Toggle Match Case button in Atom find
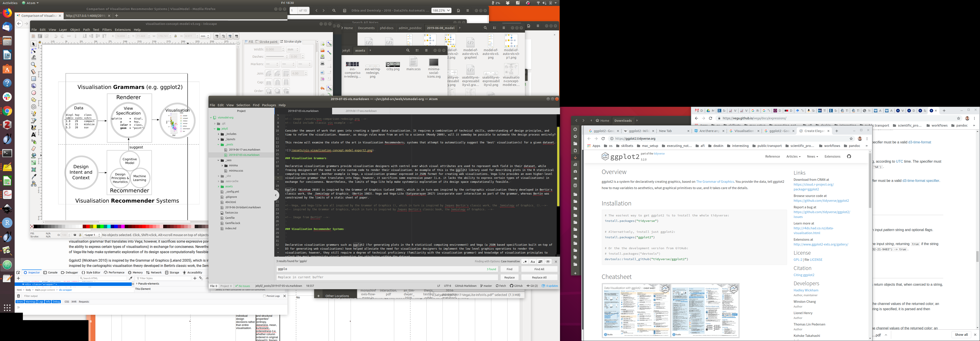The image size is (980, 341). (x=533, y=262)
